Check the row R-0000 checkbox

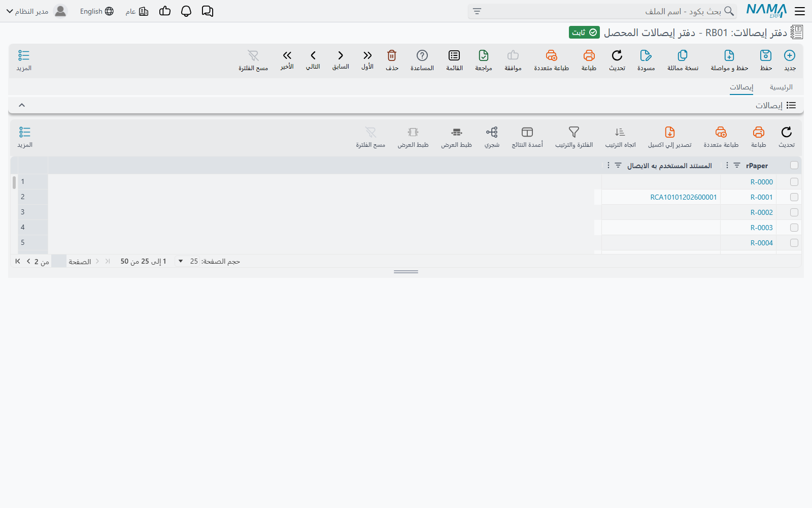(x=794, y=182)
